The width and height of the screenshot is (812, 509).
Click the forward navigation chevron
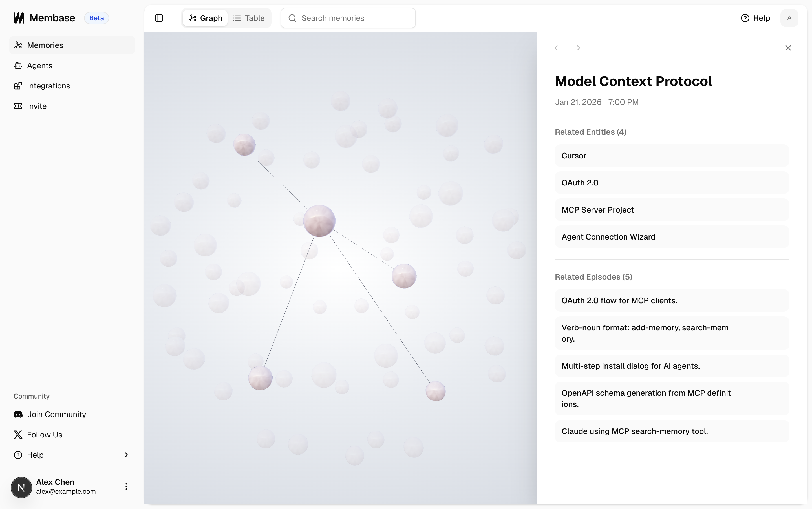[578, 47]
